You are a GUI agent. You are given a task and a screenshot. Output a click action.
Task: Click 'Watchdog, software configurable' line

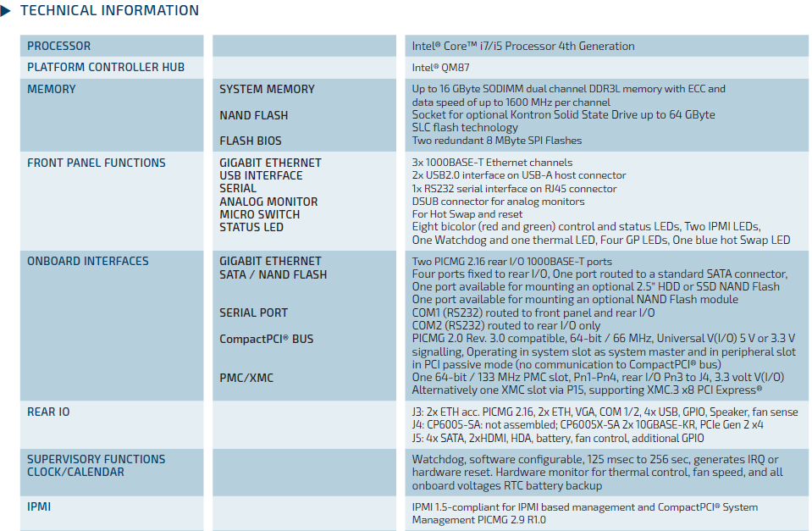coord(595,460)
